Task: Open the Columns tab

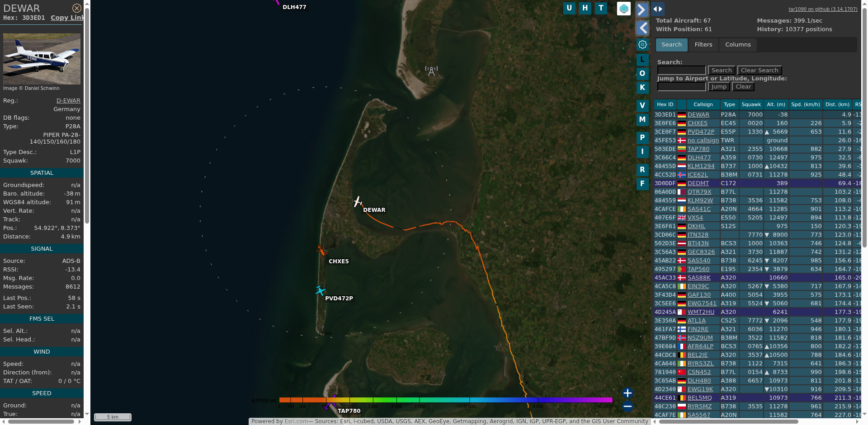Action: [x=738, y=45]
